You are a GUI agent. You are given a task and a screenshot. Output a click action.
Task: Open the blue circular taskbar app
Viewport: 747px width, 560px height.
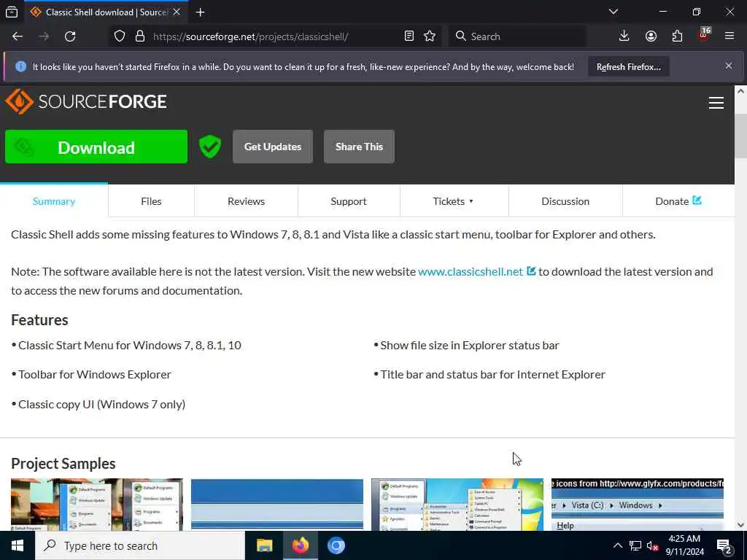336,545
